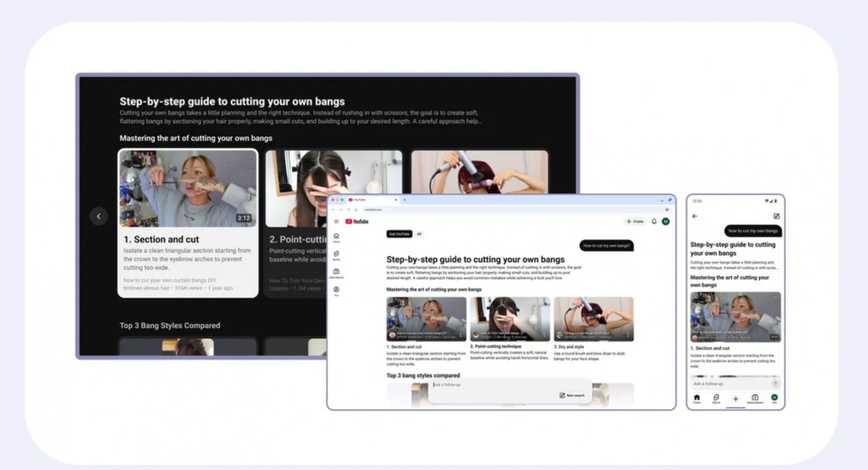Image resolution: width=868 pixels, height=470 pixels.
Task: Open the menu on the Section and cut desktop video
Action: pos(461,335)
